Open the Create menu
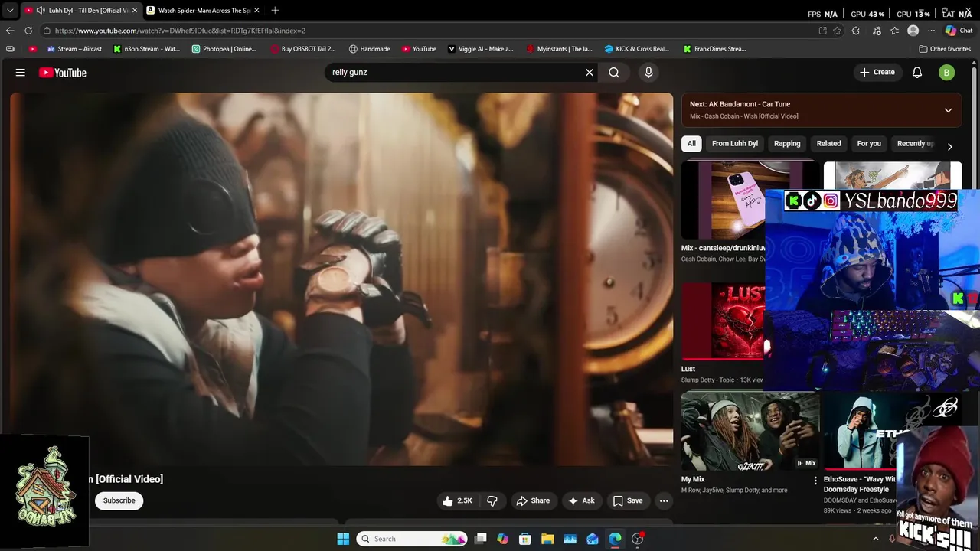The height and width of the screenshot is (551, 980). tap(877, 72)
